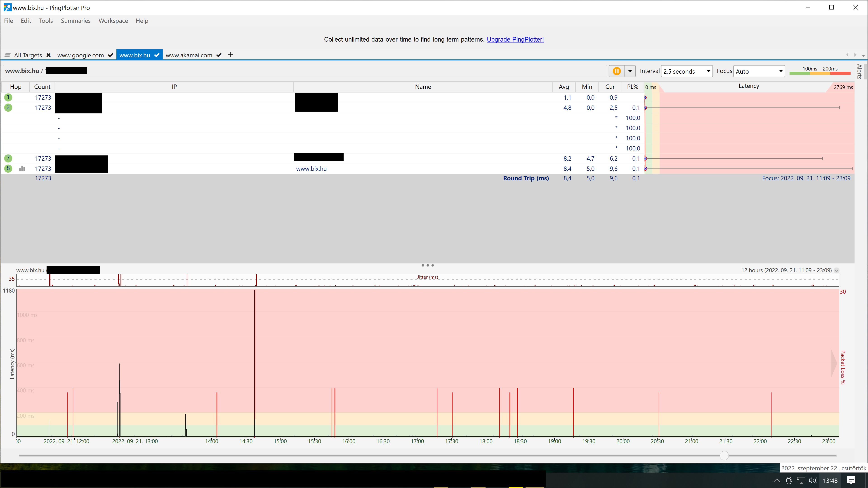Select hop 7 green circle
This screenshot has height=488, width=868.
(8, 158)
